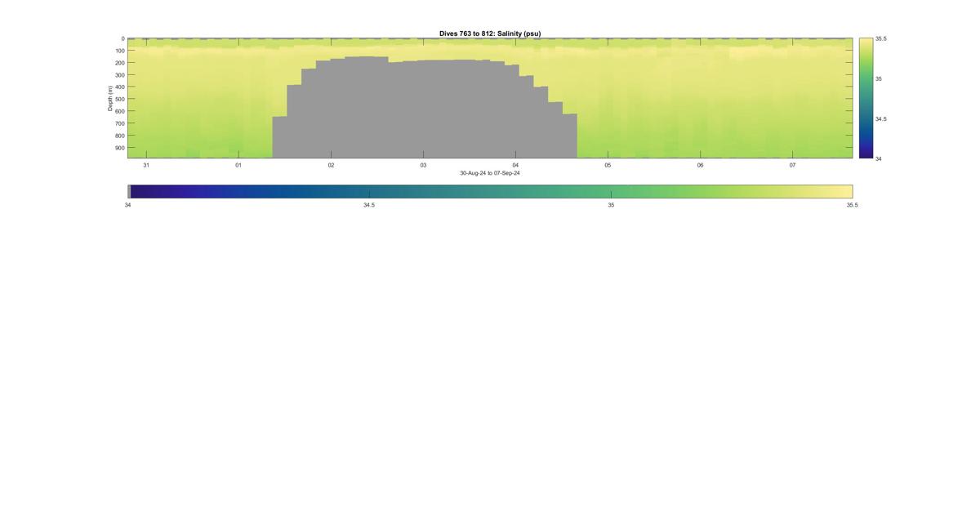Screen dimensions: 980x508
Task: Click depth tick label '100'
Action: (119, 51)
